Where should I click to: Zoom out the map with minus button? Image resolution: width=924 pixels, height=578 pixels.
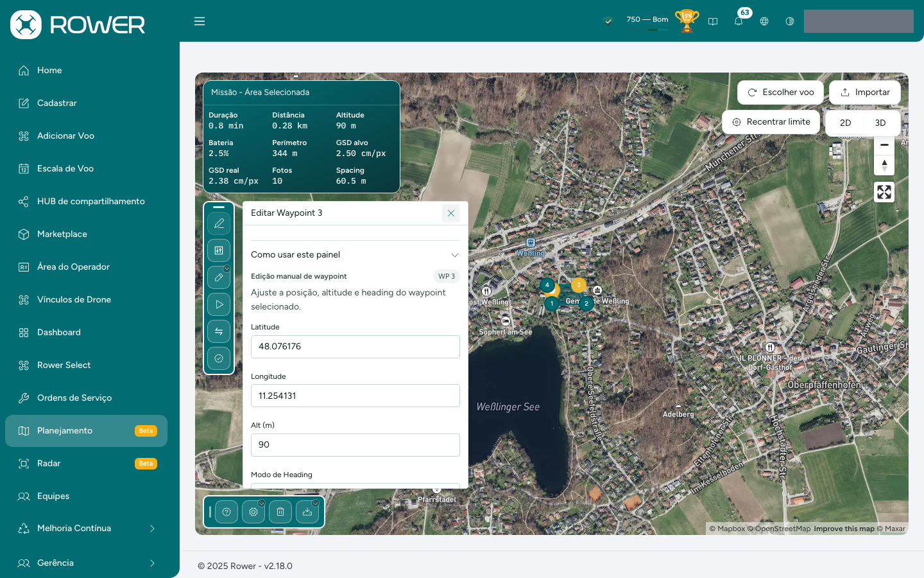884,145
